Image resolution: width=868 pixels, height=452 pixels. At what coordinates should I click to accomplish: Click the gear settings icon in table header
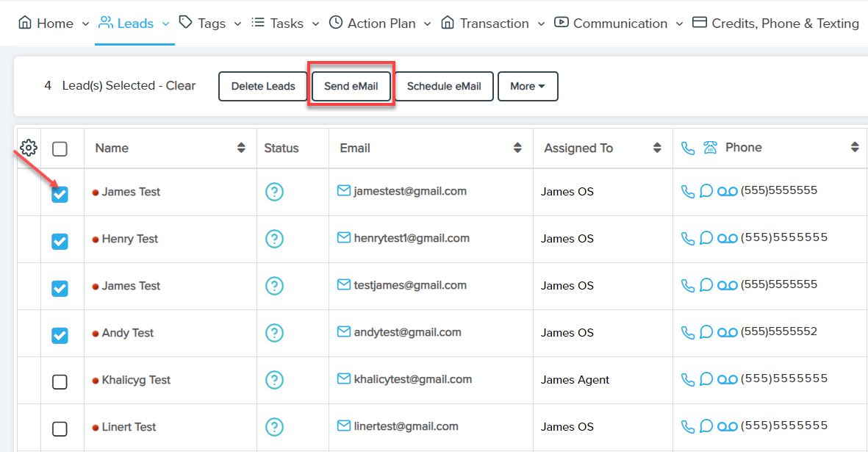click(x=29, y=148)
